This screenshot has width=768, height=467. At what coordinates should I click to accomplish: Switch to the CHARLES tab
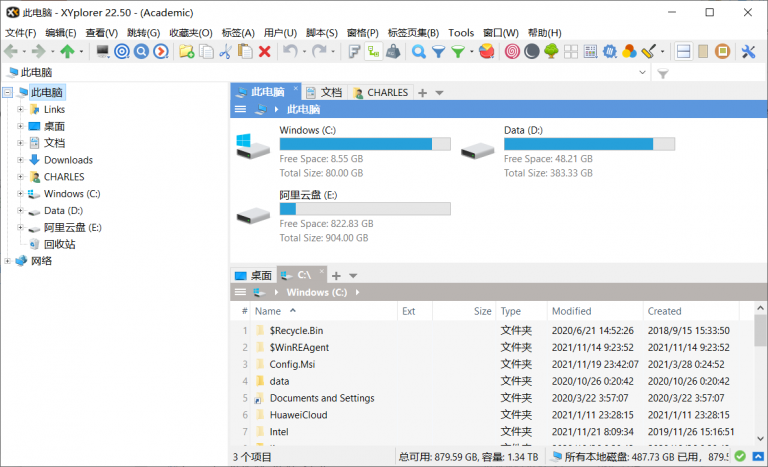click(381, 92)
